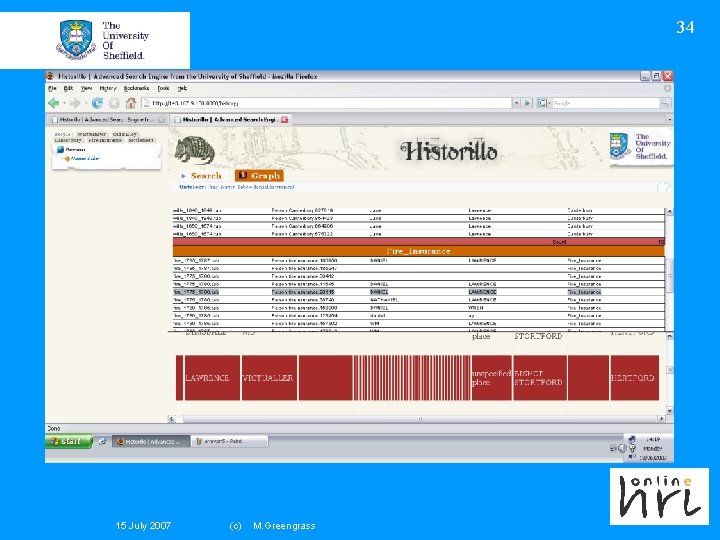Click the HERTFORD red graph block
This screenshot has width=720, height=540.
click(634, 377)
